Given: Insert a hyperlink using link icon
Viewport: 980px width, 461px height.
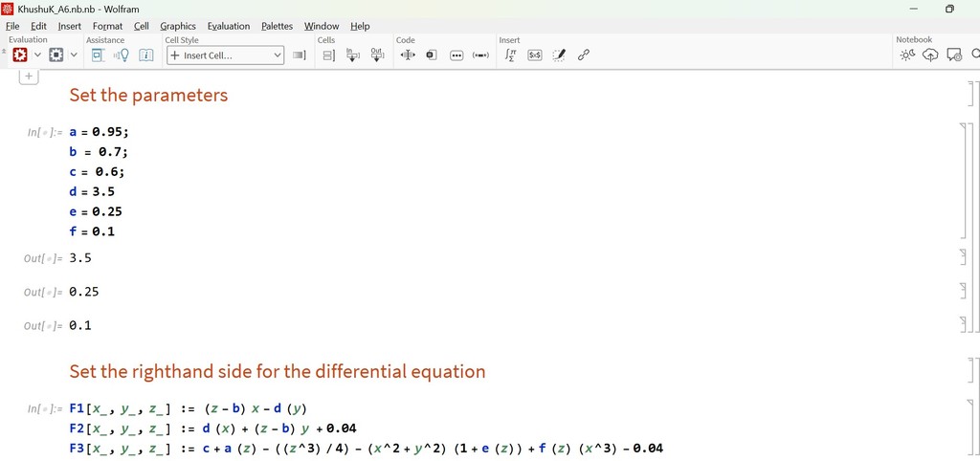Looking at the screenshot, I should [x=583, y=55].
